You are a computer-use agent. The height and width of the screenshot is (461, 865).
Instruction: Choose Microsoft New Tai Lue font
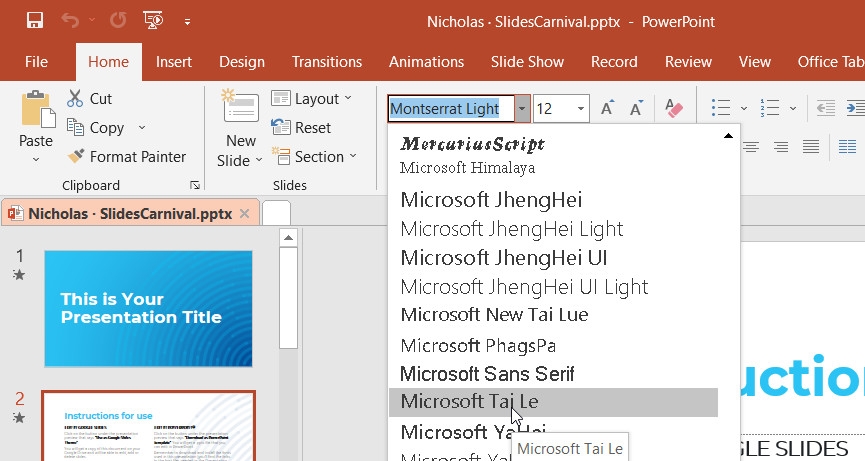tap(553, 315)
